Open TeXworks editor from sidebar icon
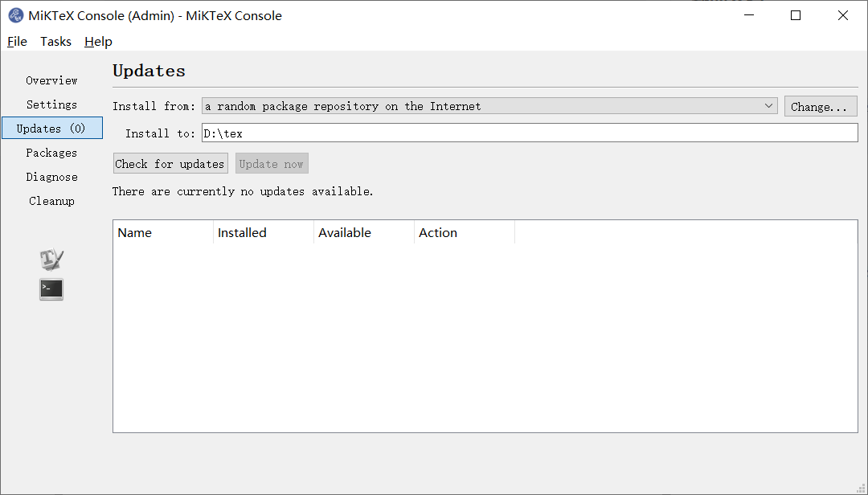The width and height of the screenshot is (868, 495). 51,259
